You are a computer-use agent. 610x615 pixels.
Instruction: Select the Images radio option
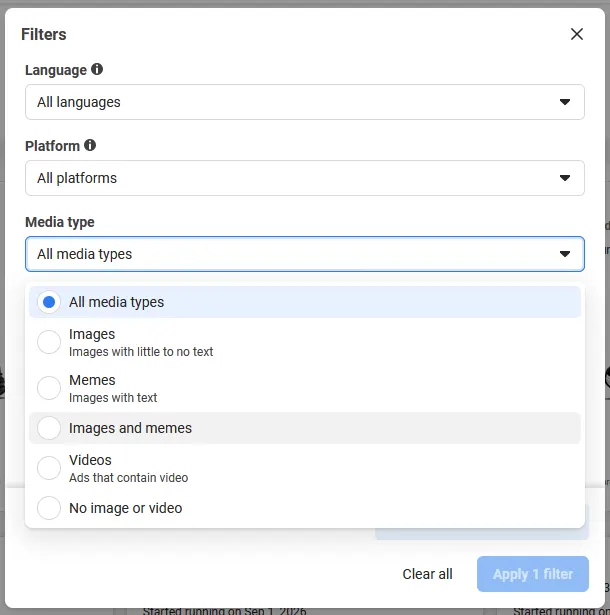[x=49, y=342]
